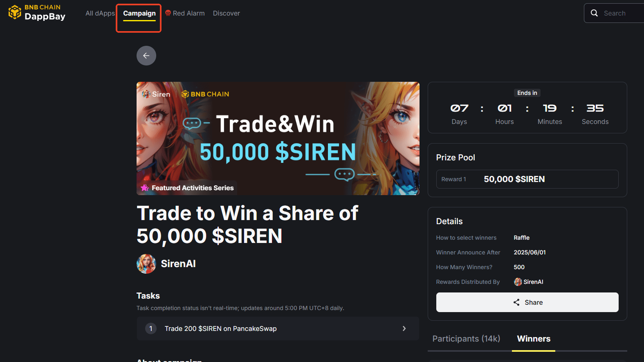Click the SirenAI avatar below the title
Viewport: 644px width, 362px height.
point(146,264)
